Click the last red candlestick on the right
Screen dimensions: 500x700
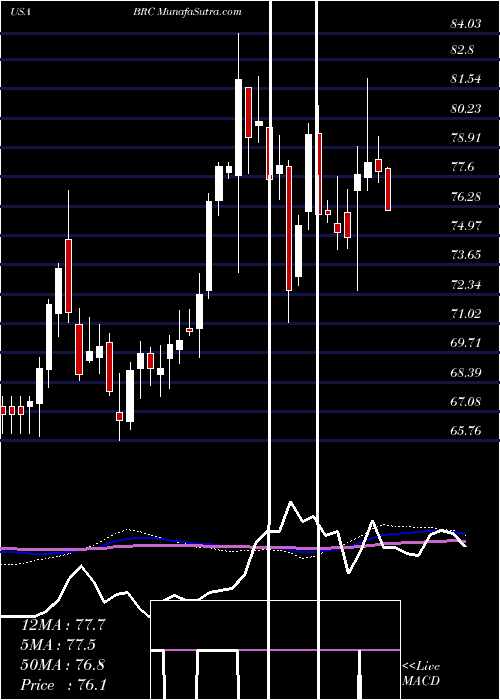point(388,189)
